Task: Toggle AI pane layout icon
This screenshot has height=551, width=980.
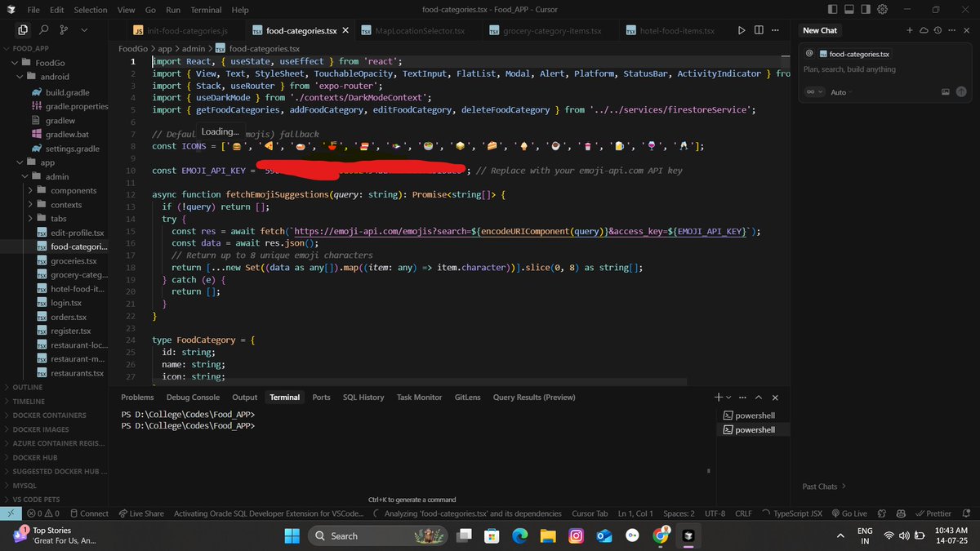Action: pyautogui.click(x=867, y=10)
